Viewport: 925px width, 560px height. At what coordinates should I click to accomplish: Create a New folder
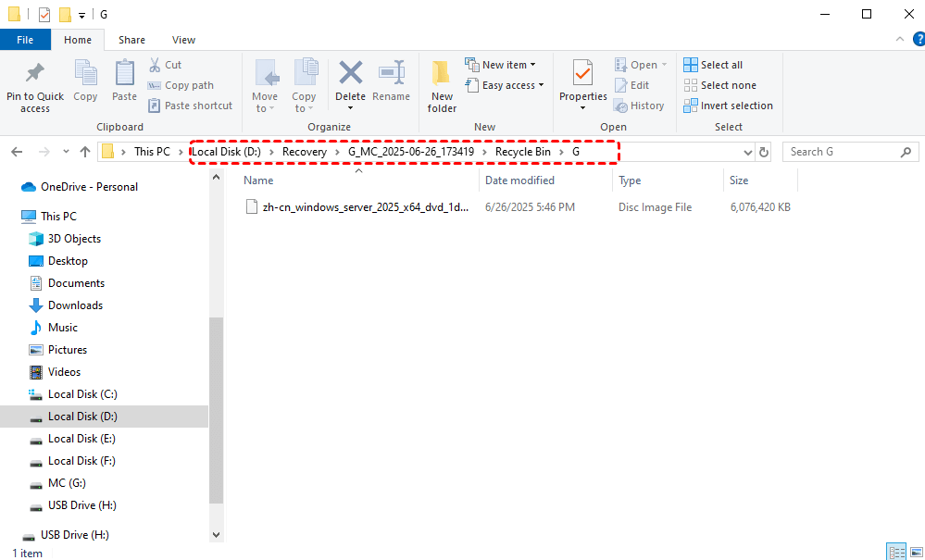[442, 86]
